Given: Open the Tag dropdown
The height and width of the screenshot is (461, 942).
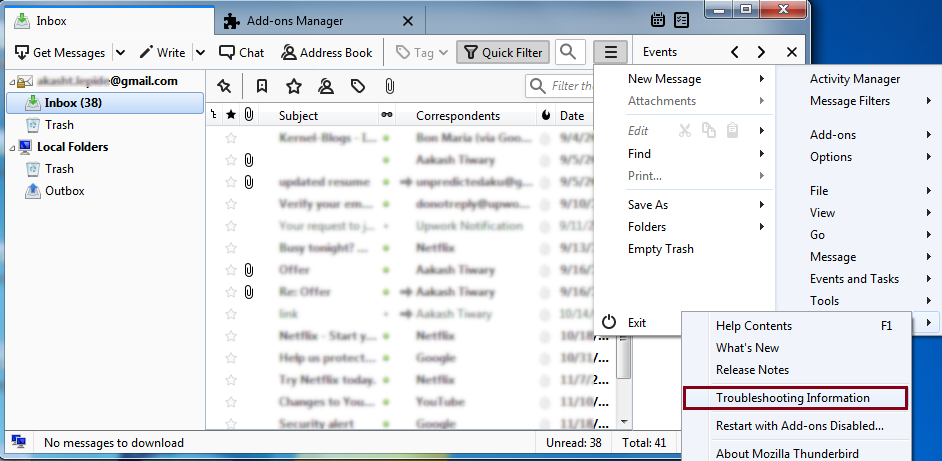Looking at the screenshot, I should (x=422, y=52).
